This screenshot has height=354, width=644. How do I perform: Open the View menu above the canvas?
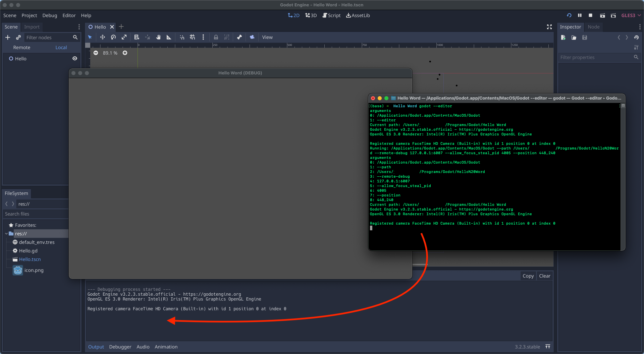[267, 37]
